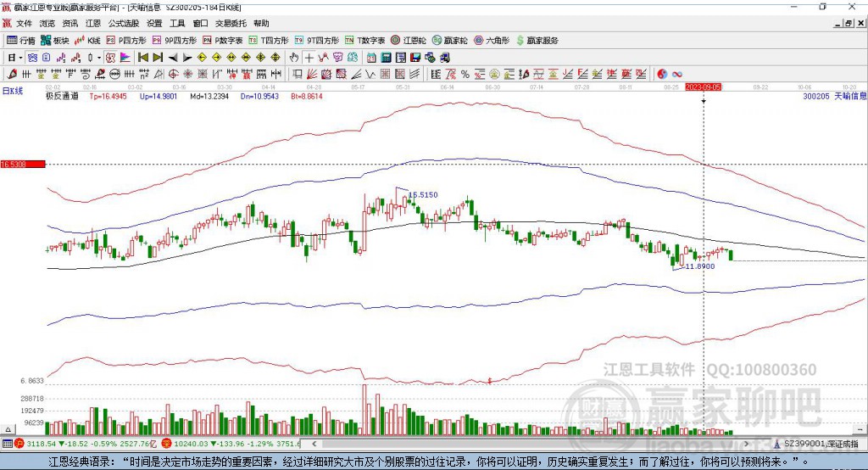Open the 公式选股 menu

[x=124, y=23]
